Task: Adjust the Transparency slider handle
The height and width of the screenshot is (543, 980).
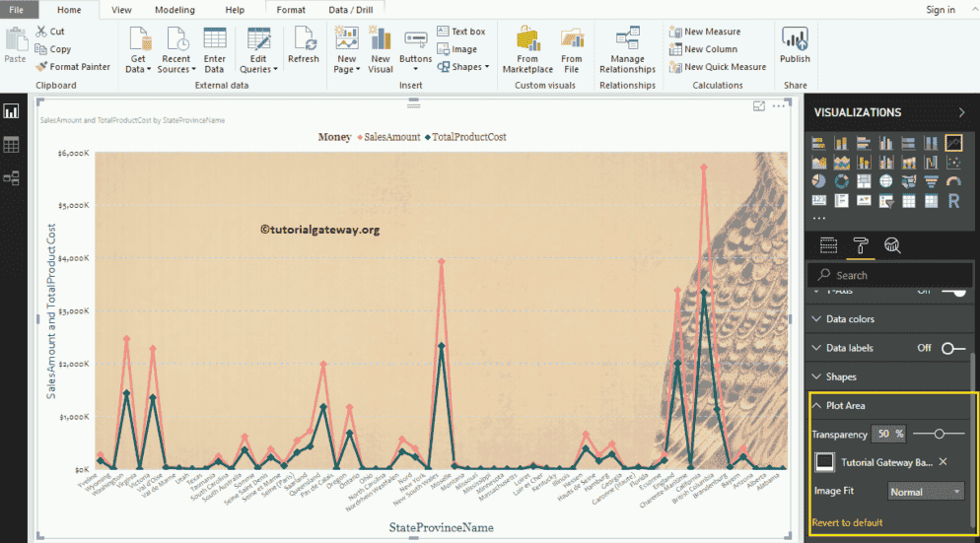Action: click(x=939, y=434)
